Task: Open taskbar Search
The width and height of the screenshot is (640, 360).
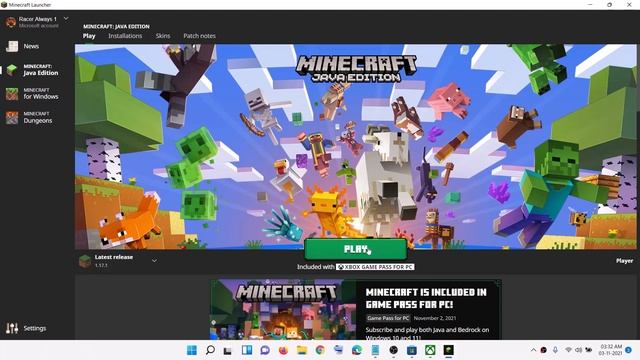Action: [x=210, y=350]
